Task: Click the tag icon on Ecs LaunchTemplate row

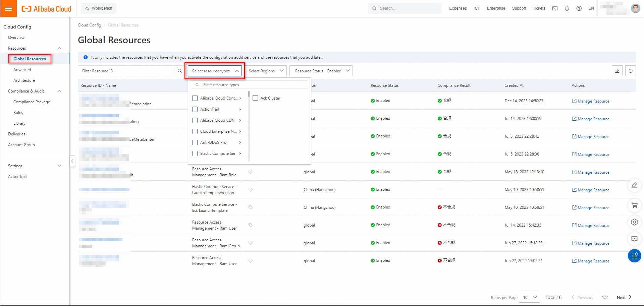Action: pos(251,207)
